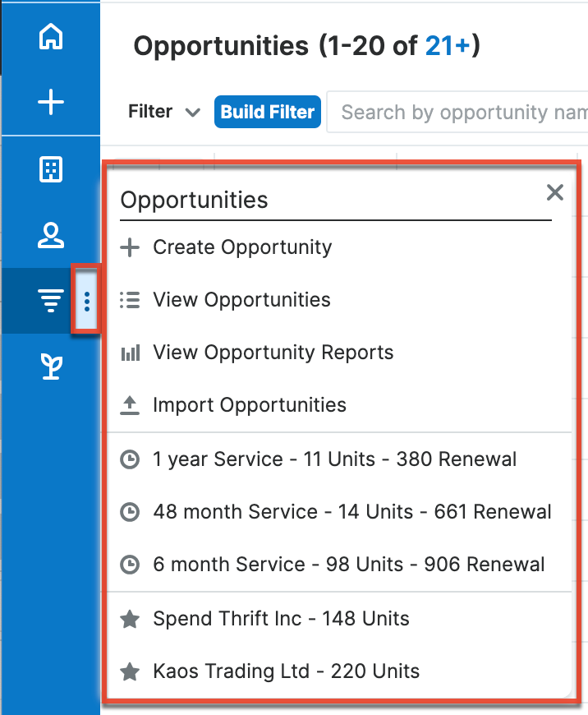Open recent item 1 year Service - 380 Renewal
Screen dimensions: 588x715
tap(334, 459)
